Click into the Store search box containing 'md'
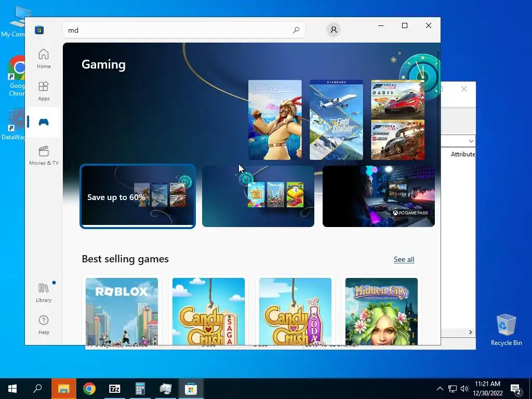Viewport: 532px width, 399px height. coord(183,30)
